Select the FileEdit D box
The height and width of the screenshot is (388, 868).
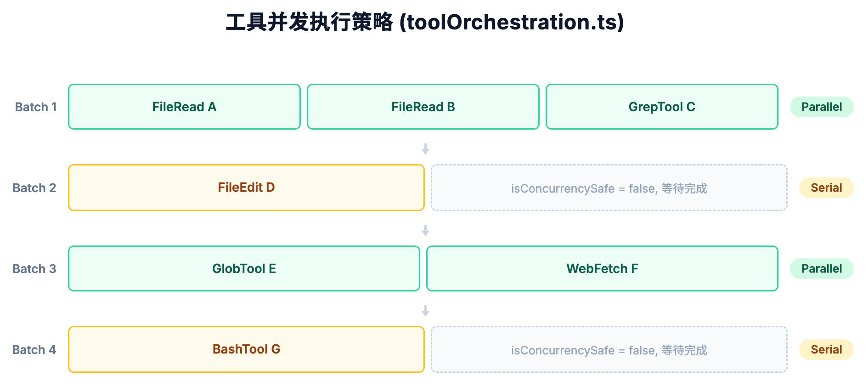pyautogui.click(x=246, y=188)
